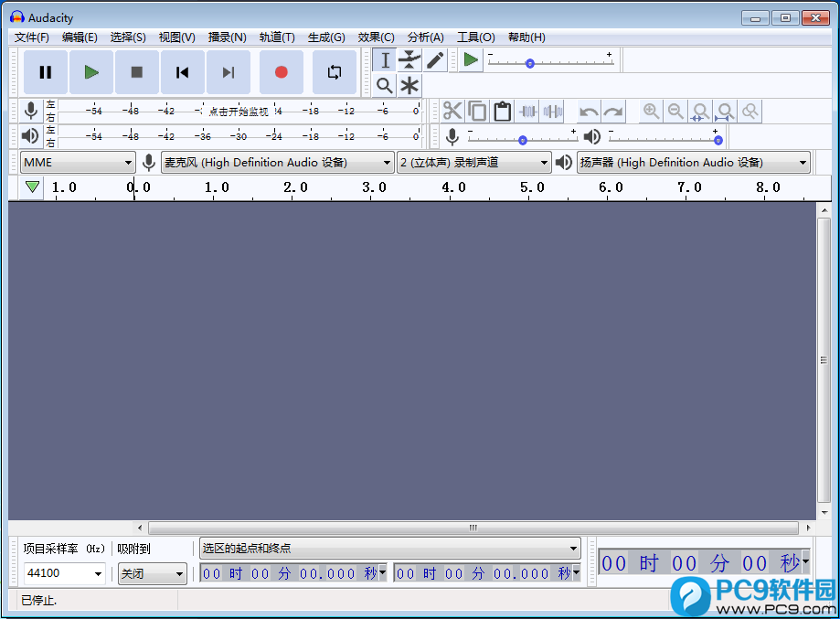Open the snap-to dropdown showing 关闭

pos(152,574)
